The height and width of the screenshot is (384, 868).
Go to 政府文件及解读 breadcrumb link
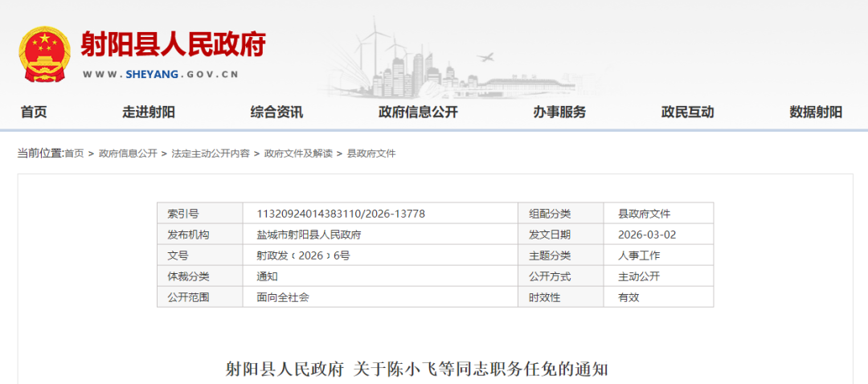point(298,153)
